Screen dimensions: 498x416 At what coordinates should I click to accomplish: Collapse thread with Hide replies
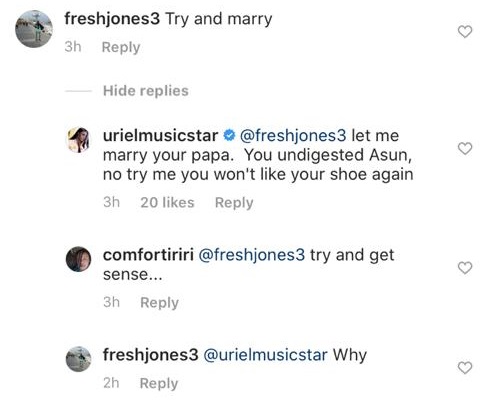[146, 91]
